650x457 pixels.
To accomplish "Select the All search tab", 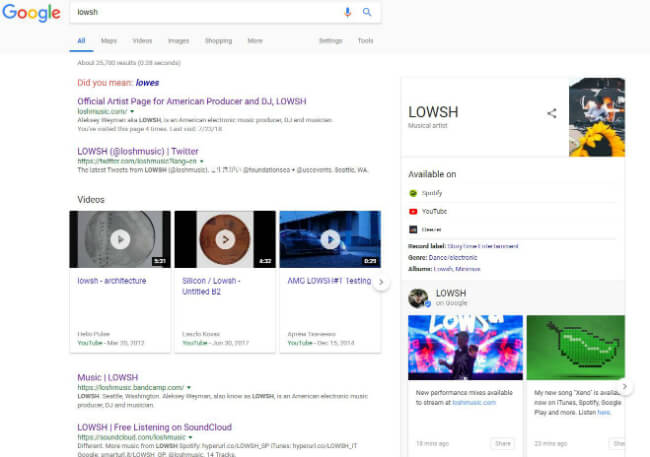I will [81, 41].
